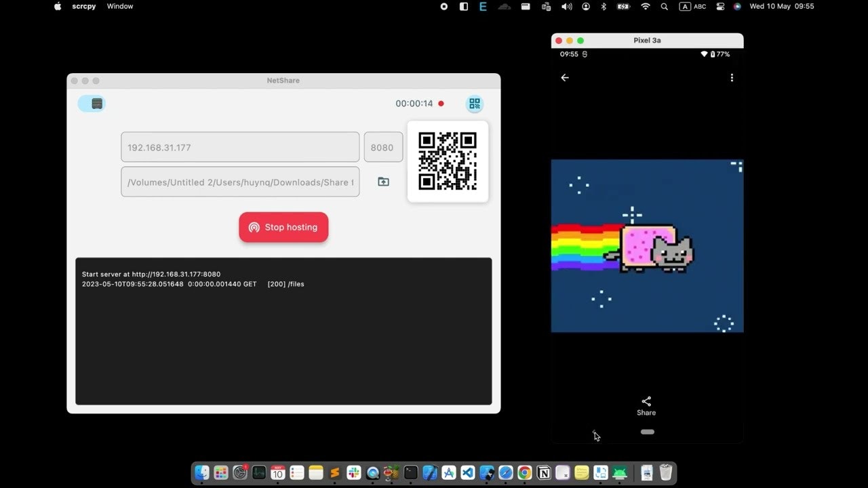This screenshot has height=488, width=868.
Task: Tap the home pill on Pixel 3a navigation bar
Action: click(x=648, y=432)
